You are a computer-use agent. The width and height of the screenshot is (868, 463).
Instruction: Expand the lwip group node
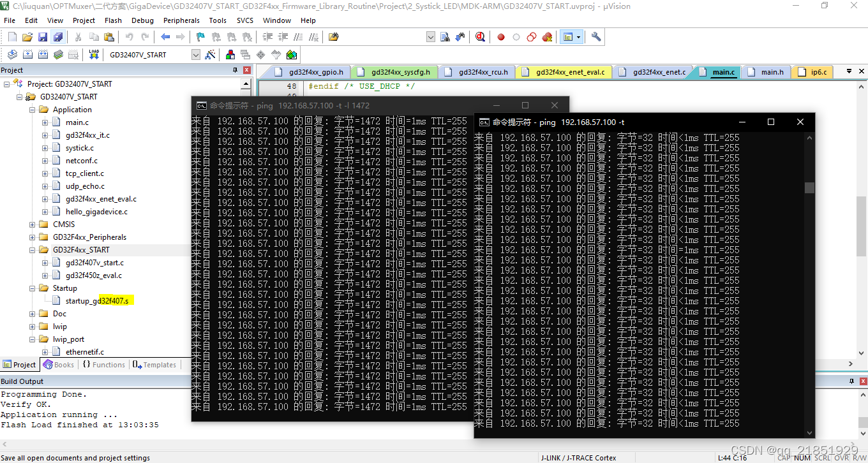[x=33, y=327]
